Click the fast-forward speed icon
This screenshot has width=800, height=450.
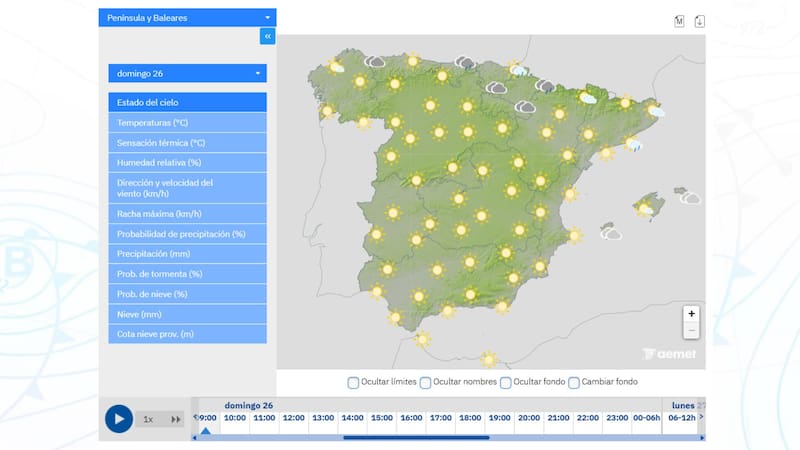click(176, 419)
